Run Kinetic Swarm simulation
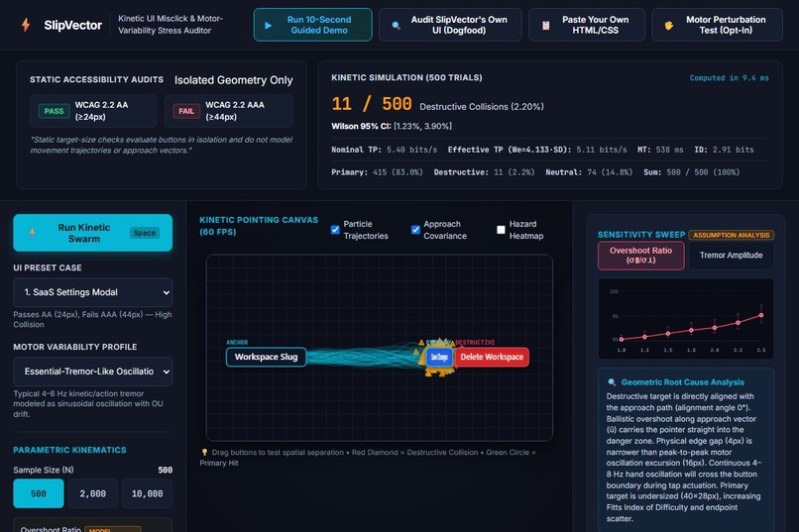 point(93,233)
